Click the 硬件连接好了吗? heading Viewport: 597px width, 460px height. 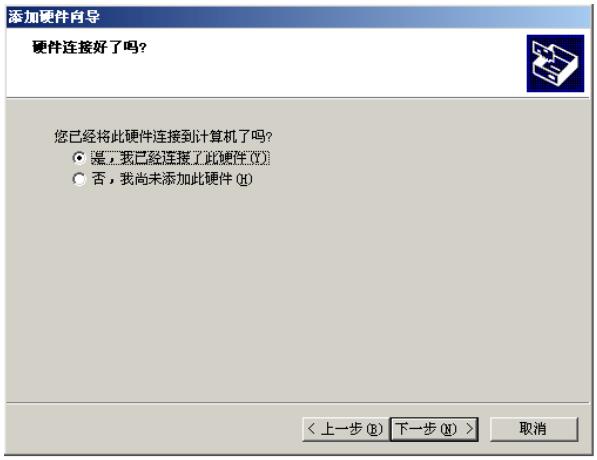[89, 48]
